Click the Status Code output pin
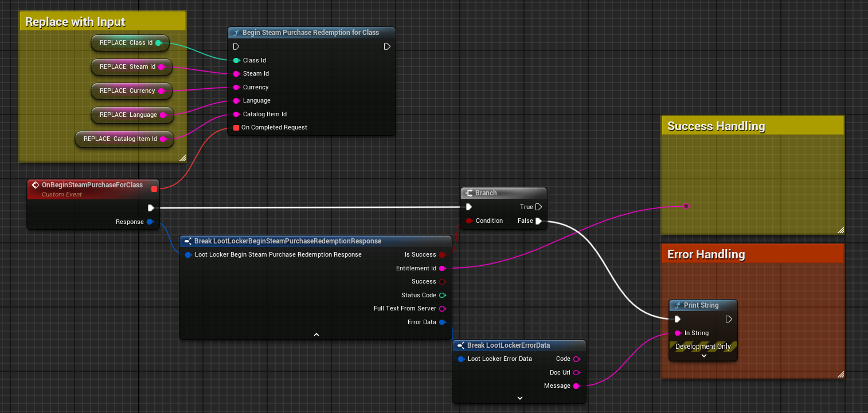Viewport: 868px width, 413px height. point(442,295)
